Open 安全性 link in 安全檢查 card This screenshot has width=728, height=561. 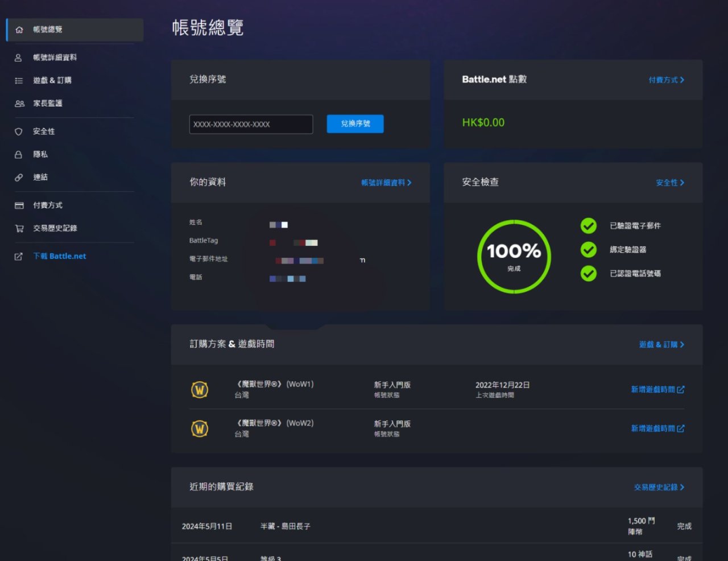coord(670,183)
